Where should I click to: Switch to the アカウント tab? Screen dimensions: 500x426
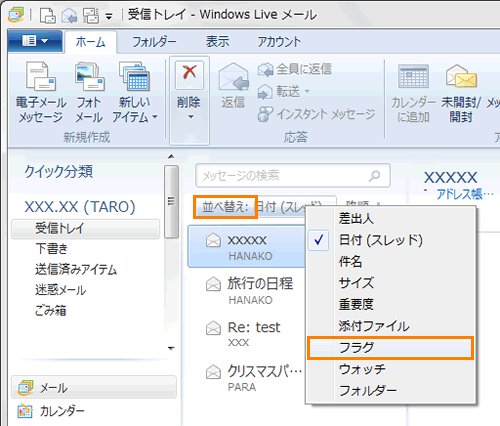point(279,42)
